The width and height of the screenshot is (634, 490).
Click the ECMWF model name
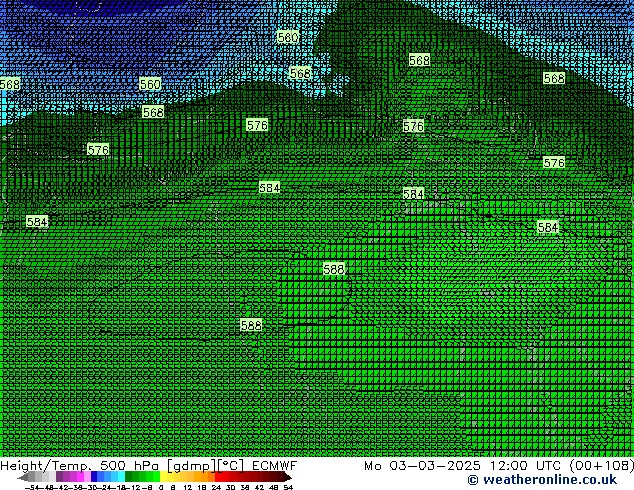click(275, 466)
